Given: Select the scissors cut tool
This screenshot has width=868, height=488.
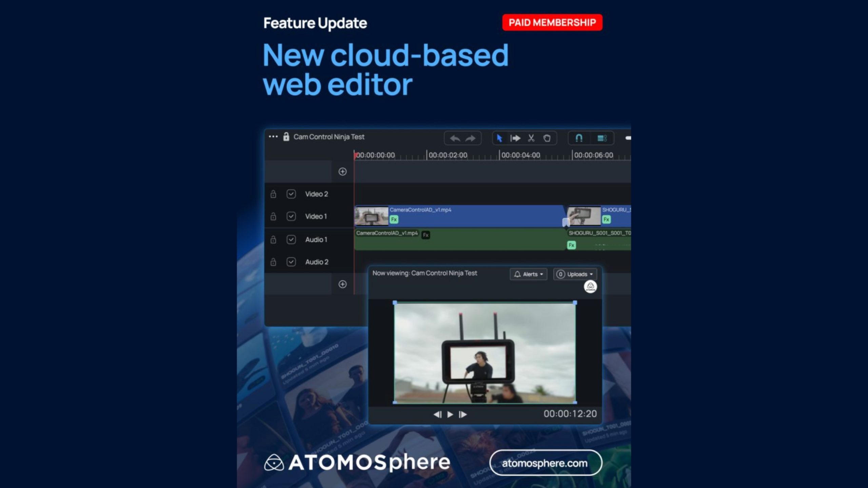Looking at the screenshot, I should tap(531, 138).
